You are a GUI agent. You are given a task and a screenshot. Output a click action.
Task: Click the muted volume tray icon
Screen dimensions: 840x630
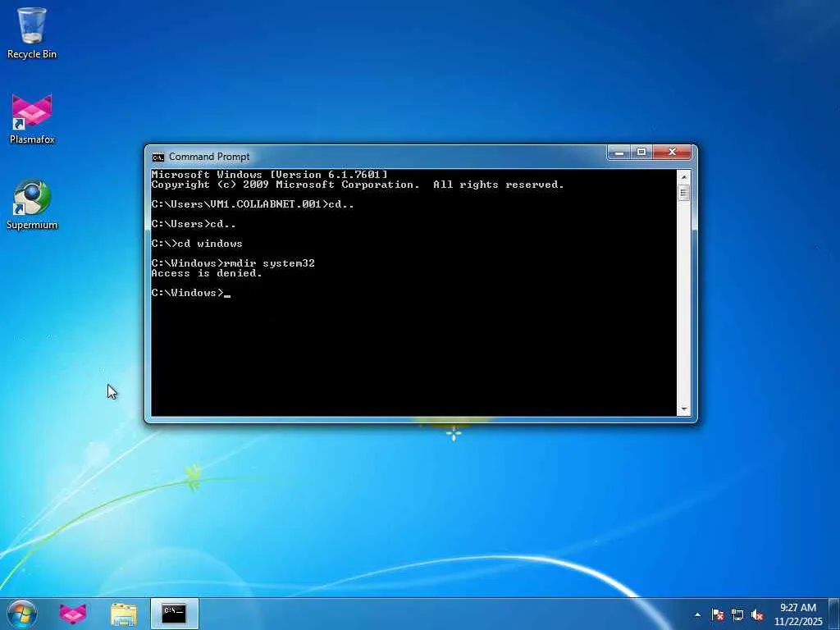pos(757,614)
